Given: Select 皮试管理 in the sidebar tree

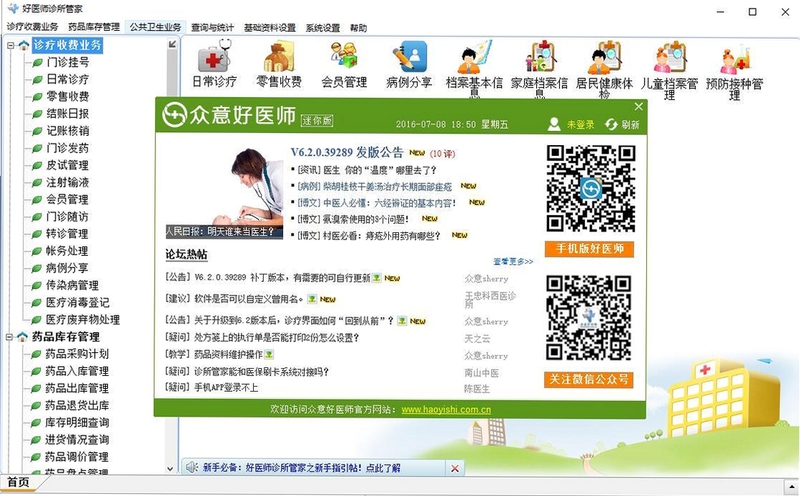Looking at the screenshot, I should point(68,165).
